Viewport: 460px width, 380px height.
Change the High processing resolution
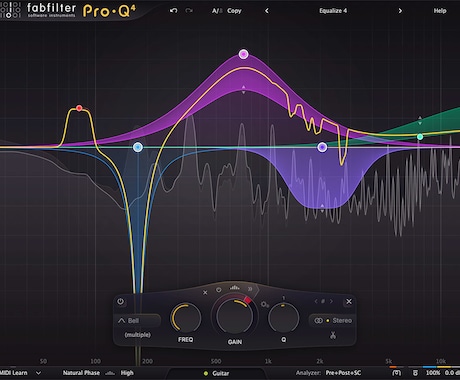tap(127, 373)
